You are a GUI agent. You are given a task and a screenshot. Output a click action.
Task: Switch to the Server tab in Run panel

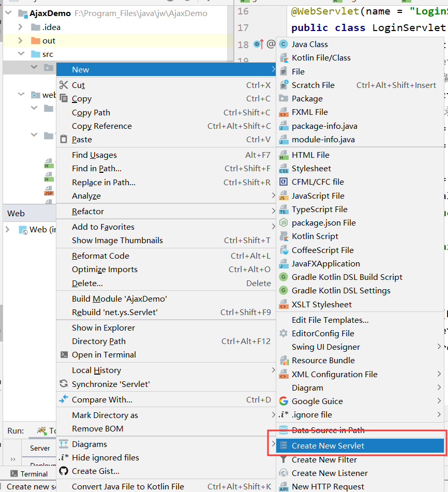[40, 448]
